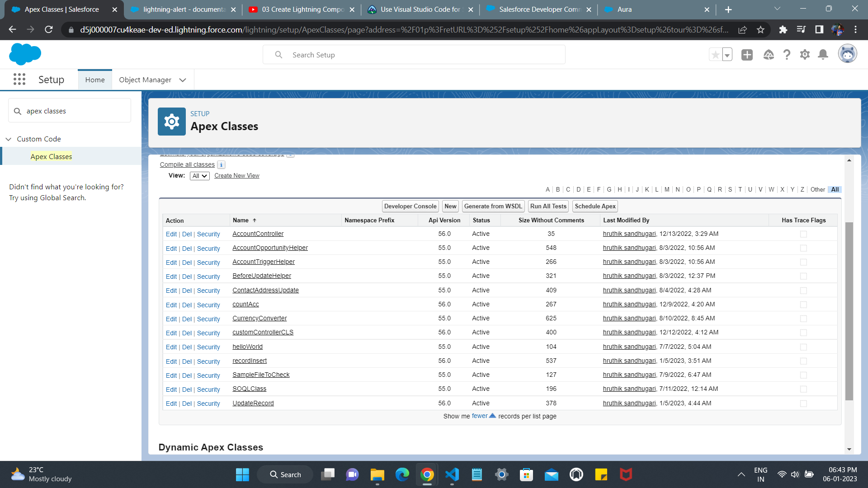Click the Help question mark icon
The height and width of the screenshot is (488, 868).
(x=787, y=55)
